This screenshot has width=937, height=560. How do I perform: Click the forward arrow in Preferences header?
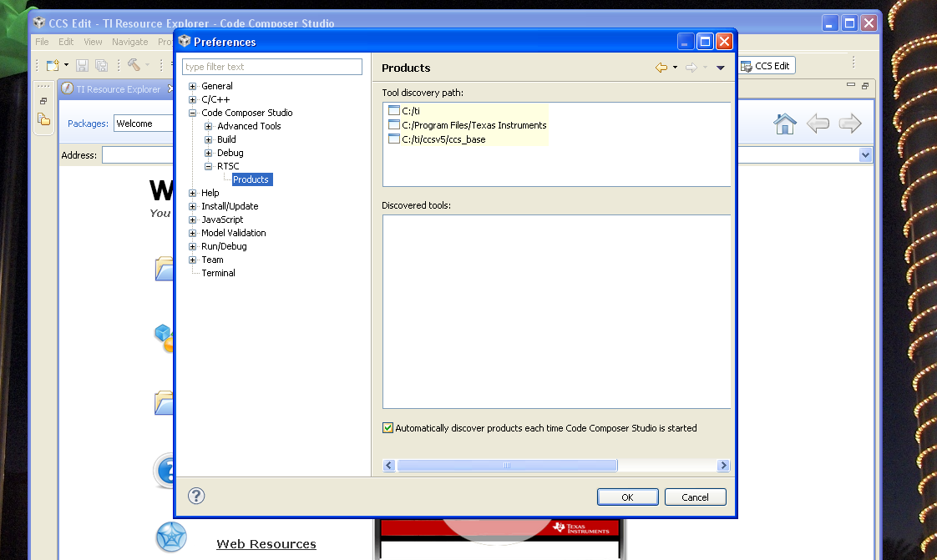click(691, 68)
